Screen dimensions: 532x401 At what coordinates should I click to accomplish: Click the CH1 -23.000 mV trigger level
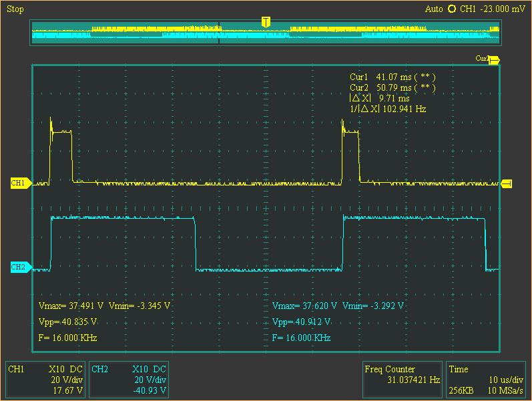[493, 9]
